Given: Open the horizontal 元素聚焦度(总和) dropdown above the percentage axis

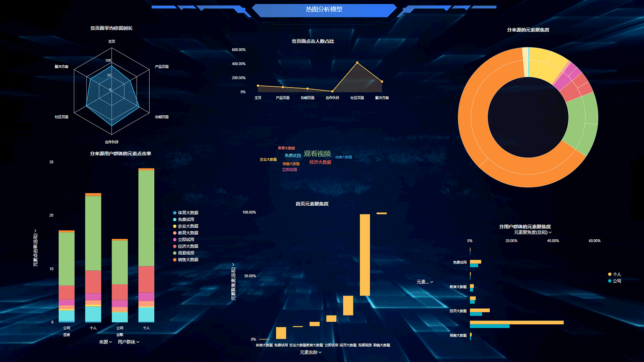Looking at the screenshot, I should pyautogui.click(x=533, y=232).
